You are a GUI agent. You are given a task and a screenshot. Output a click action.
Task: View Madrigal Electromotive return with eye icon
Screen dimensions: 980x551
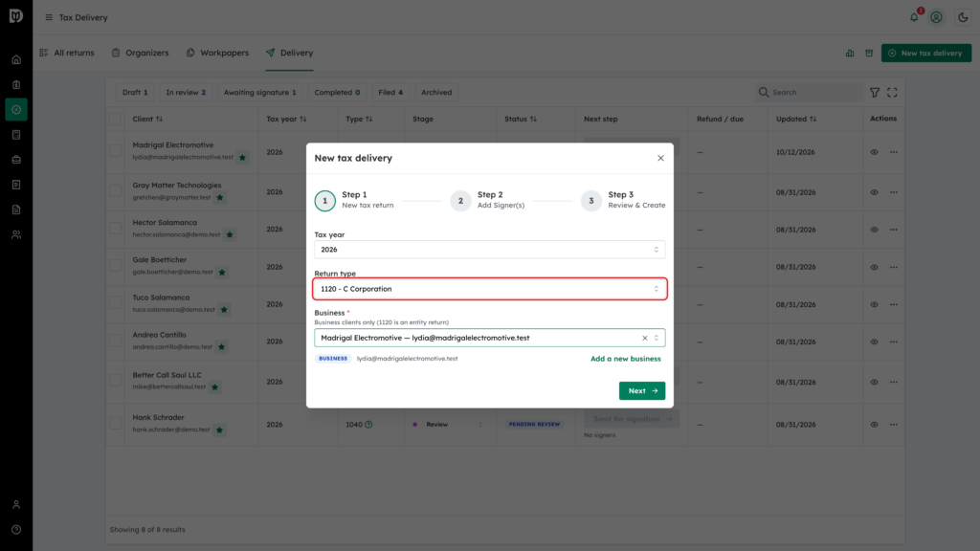(874, 152)
